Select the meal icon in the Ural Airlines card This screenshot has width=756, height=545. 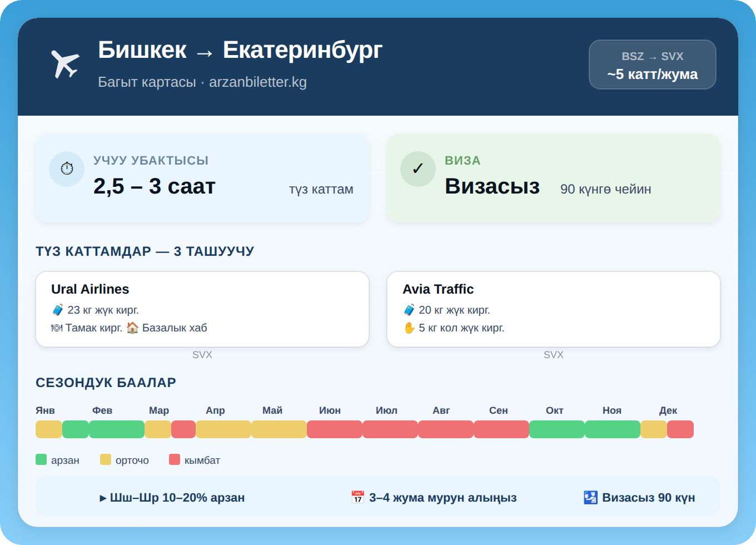(57, 327)
